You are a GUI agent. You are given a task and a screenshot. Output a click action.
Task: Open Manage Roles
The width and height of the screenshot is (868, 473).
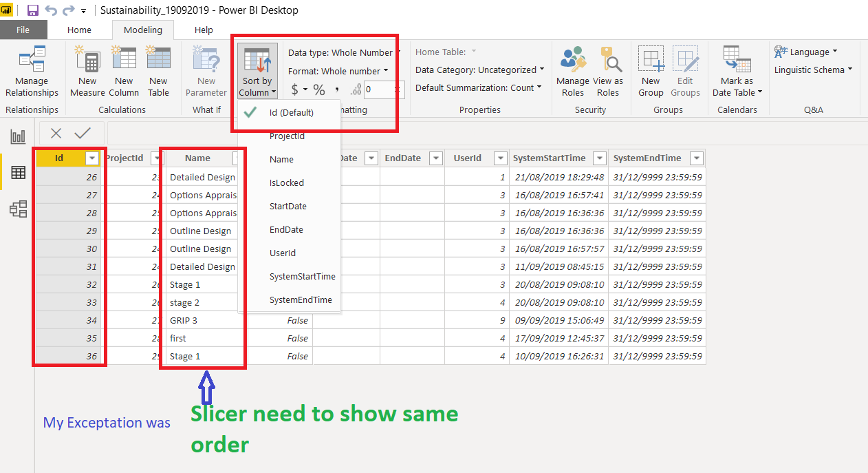click(572, 72)
